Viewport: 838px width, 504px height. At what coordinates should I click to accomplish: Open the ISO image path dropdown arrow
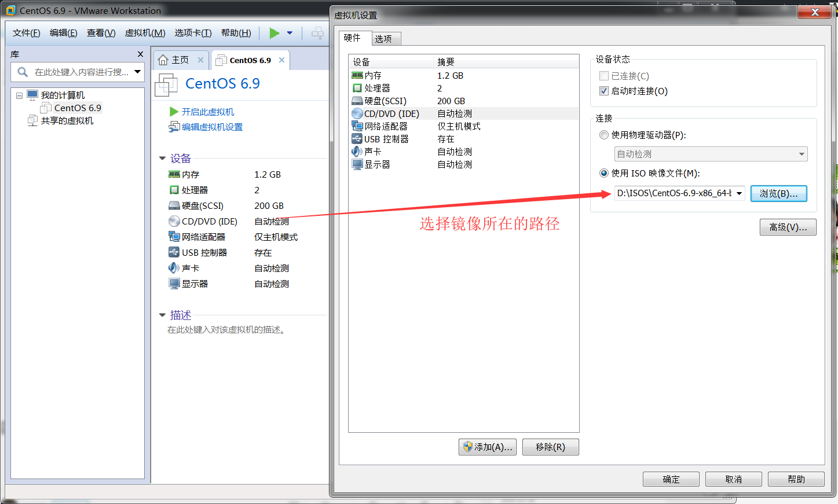[739, 193]
